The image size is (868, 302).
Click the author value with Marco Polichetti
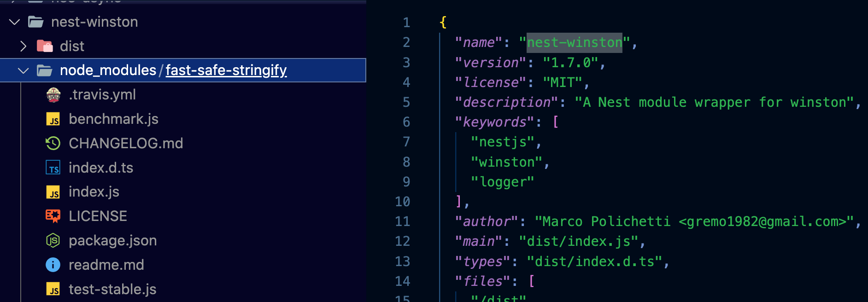coord(695,221)
